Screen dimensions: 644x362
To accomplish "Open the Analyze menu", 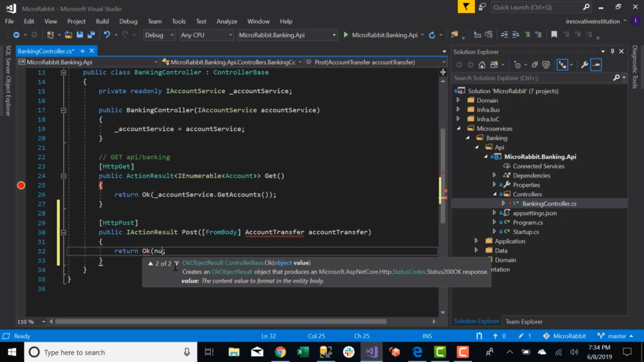I will coord(226,21).
